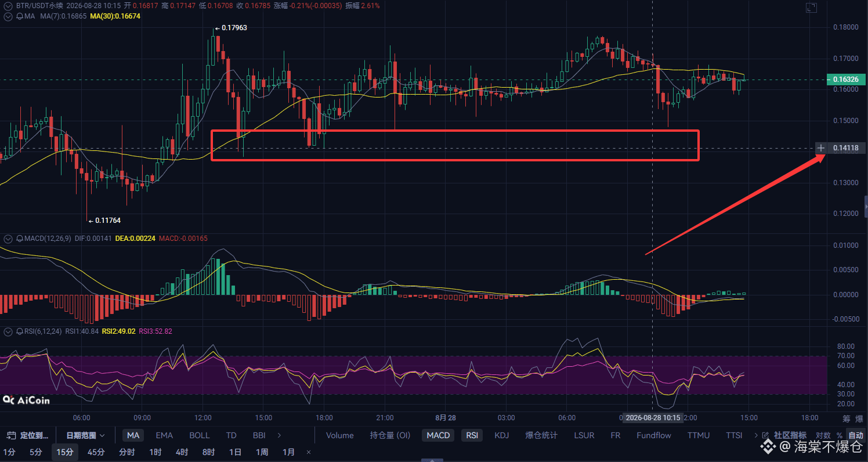This screenshot has height=462, width=868.
Task: Select the 8时 timeframe
Action: (x=208, y=452)
